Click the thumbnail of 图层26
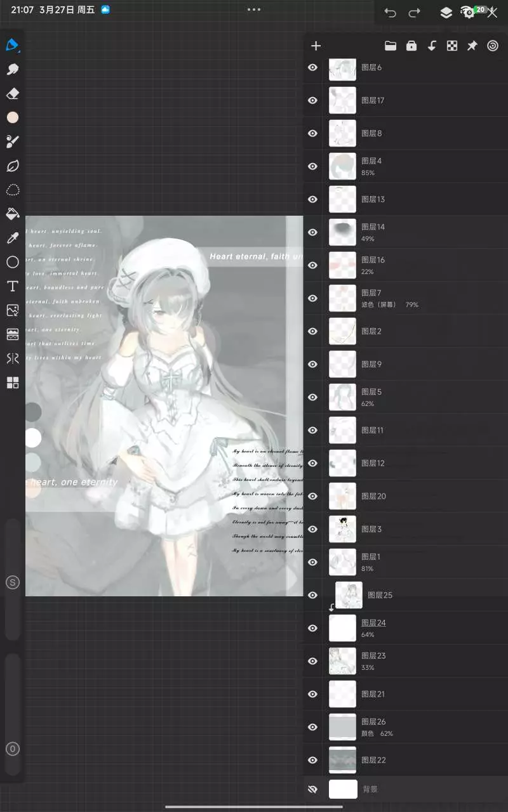 point(342,727)
